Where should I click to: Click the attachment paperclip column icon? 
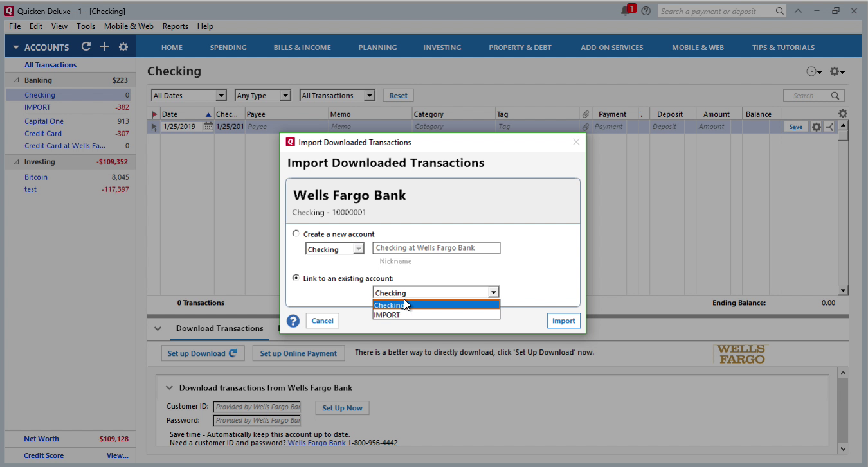[x=585, y=114]
